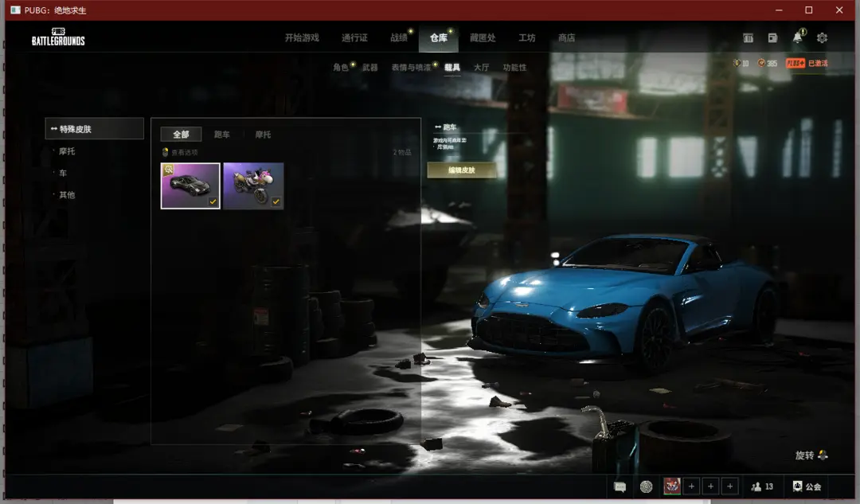The image size is (860, 504).
Task: Click the third plus team invite slot
Action: 730,486
